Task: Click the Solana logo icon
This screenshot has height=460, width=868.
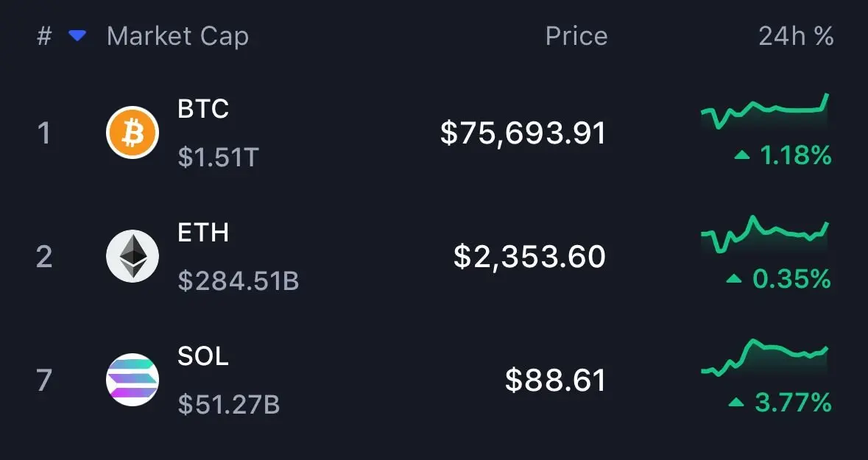Action: click(x=133, y=380)
